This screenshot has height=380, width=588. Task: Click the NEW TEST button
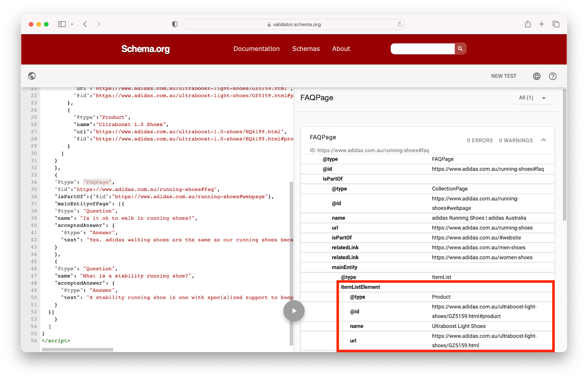504,76
